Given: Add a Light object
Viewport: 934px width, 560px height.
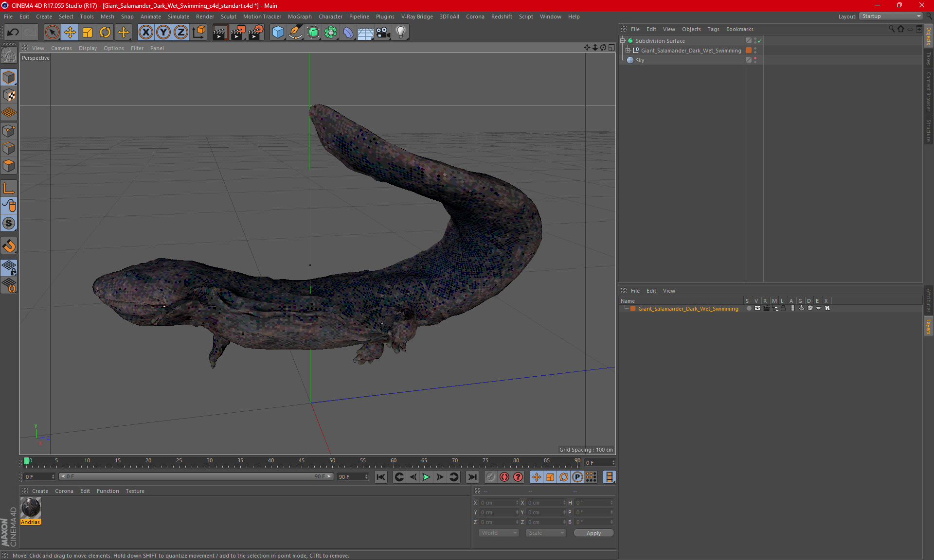Looking at the screenshot, I should coord(401,33).
